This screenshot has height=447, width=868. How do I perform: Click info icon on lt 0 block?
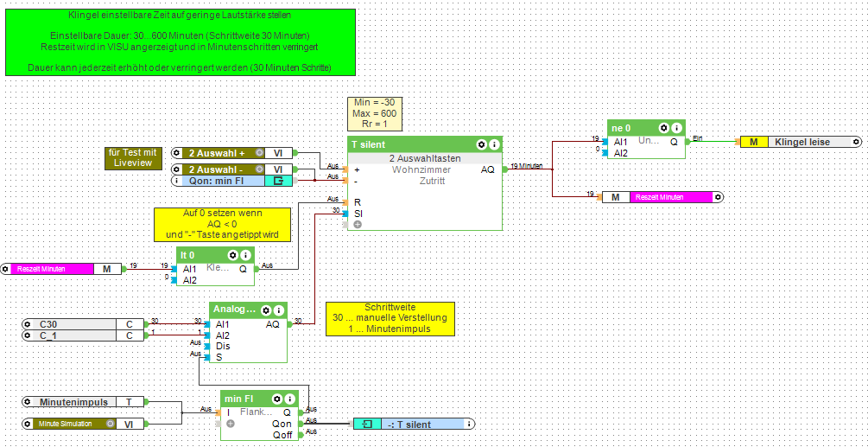pos(246,255)
